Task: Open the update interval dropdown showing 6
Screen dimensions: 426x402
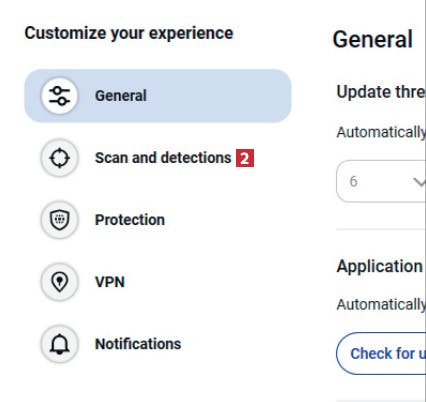Action: 381,181
